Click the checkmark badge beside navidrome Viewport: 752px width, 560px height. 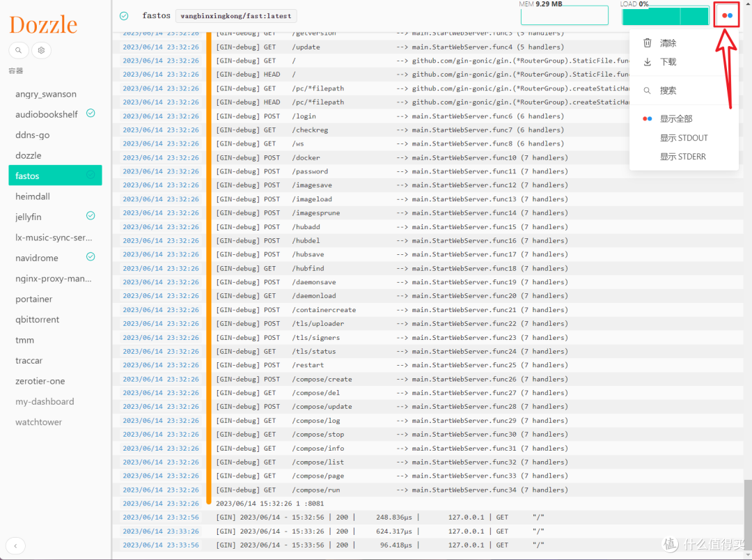click(x=90, y=257)
